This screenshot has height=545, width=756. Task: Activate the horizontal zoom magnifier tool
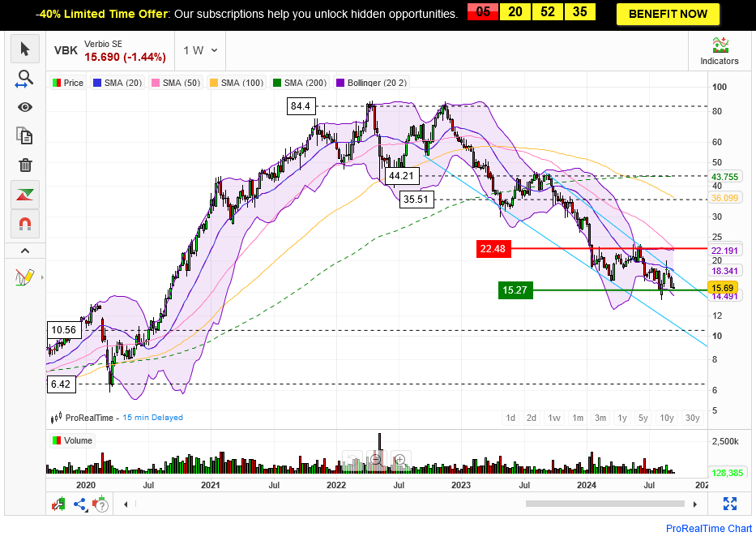[24, 79]
